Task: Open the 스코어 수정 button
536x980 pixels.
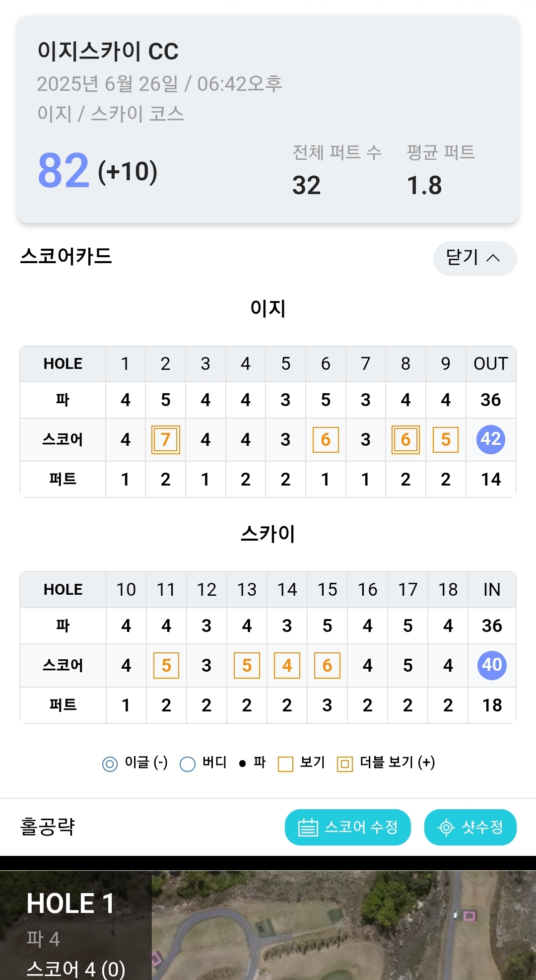Action: (347, 827)
